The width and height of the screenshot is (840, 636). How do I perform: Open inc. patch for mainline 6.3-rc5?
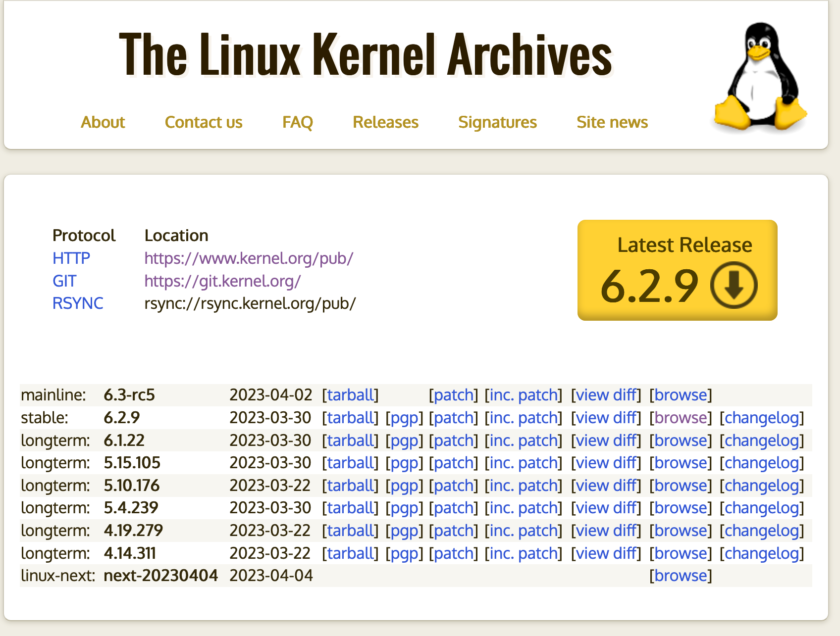pyautogui.click(x=524, y=395)
